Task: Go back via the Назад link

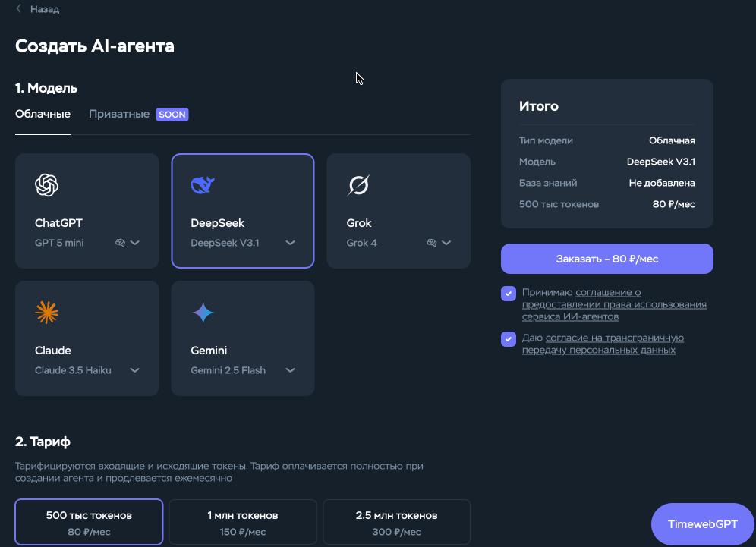Action: coord(44,9)
